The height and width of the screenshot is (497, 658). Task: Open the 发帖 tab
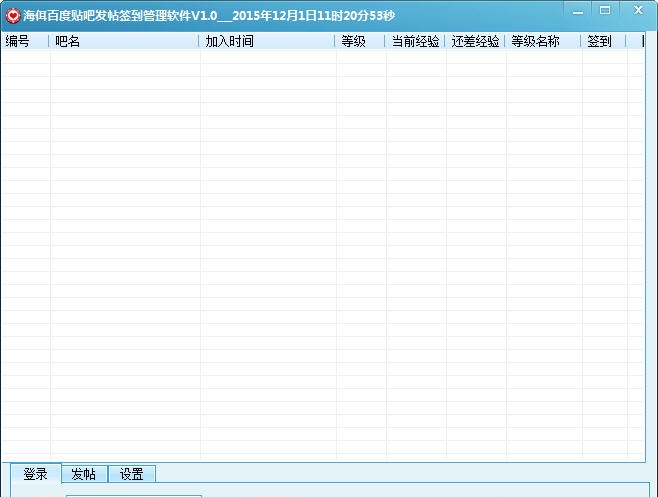[84, 474]
